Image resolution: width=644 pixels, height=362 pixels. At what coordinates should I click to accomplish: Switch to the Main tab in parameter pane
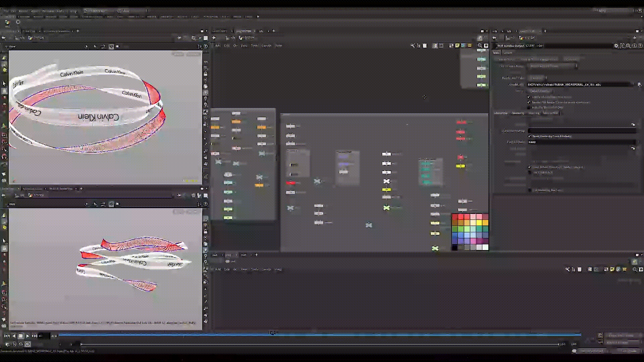click(496, 53)
